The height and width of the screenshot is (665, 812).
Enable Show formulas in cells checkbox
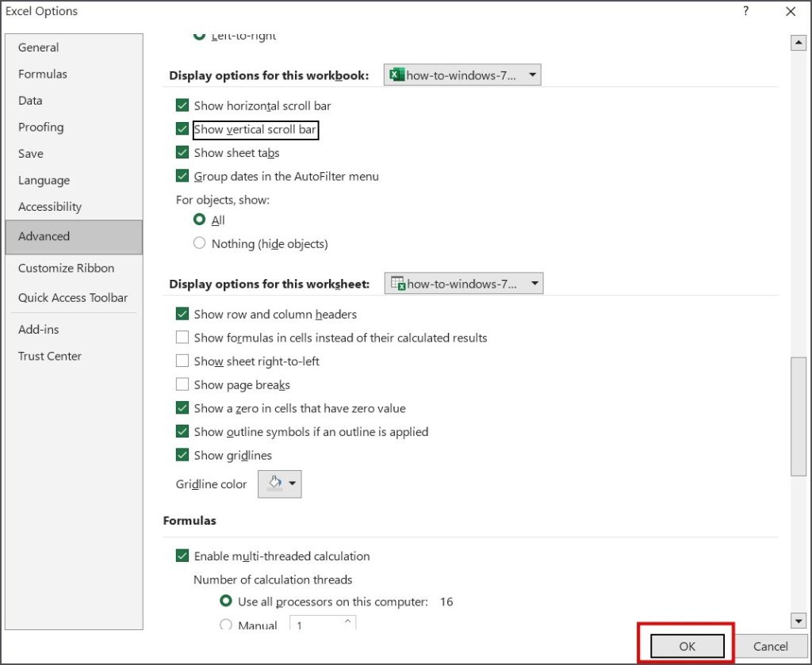182,338
